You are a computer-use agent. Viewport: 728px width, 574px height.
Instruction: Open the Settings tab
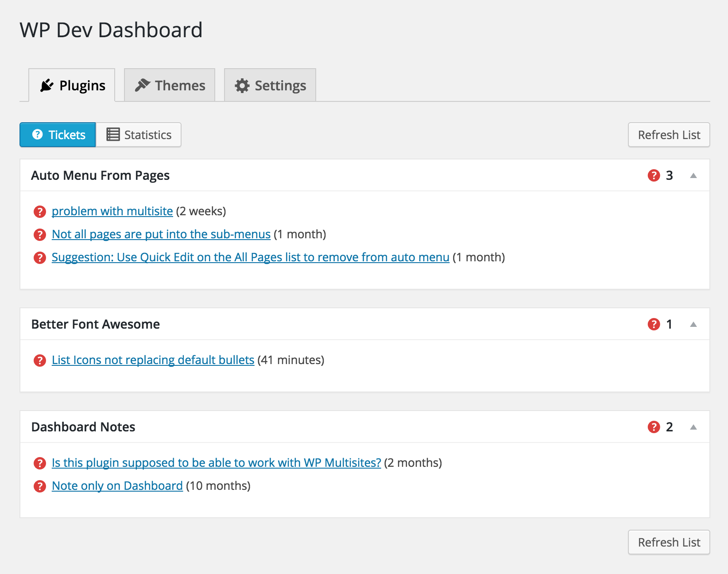(270, 85)
